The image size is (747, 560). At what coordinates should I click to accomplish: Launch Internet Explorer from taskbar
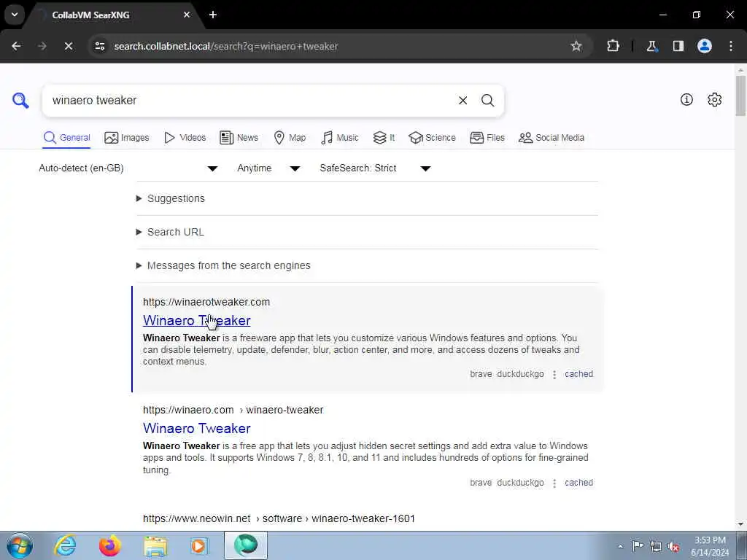(x=65, y=545)
